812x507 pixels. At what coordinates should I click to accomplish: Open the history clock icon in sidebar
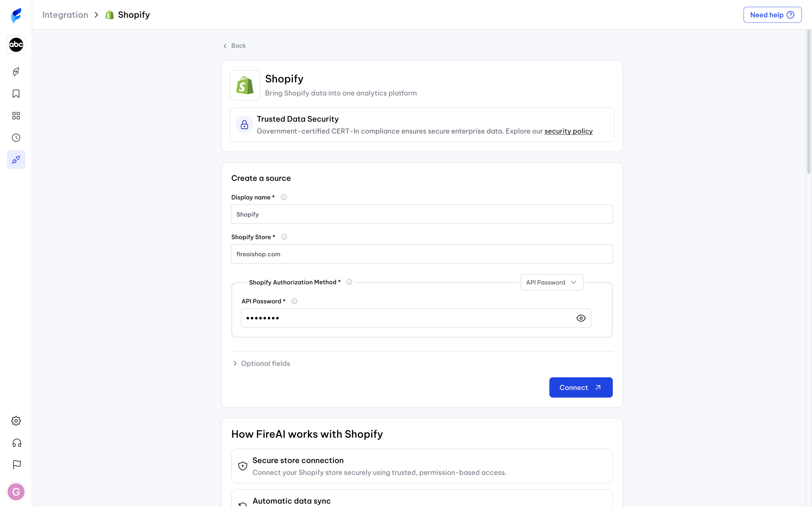[x=16, y=138]
